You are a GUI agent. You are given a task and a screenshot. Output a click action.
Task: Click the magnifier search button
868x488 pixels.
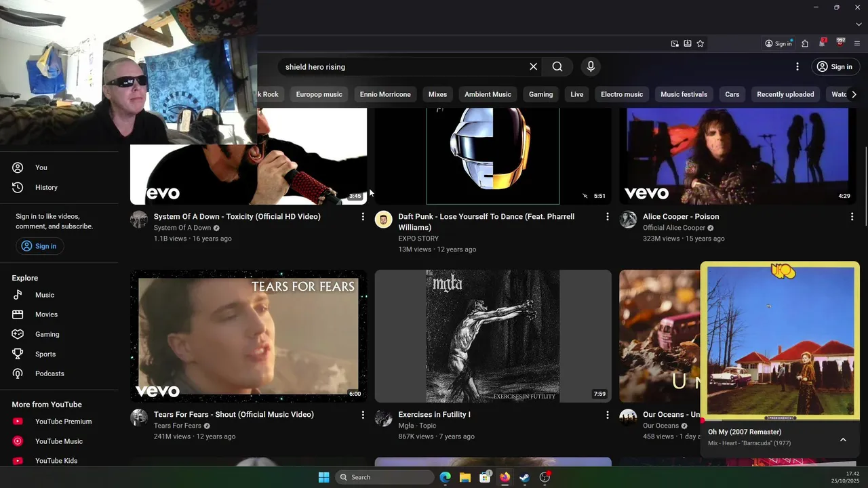pyautogui.click(x=557, y=66)
